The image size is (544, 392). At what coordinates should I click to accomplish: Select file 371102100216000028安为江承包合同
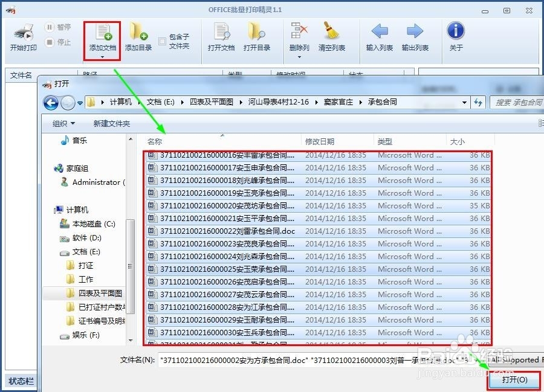(318, 307)
